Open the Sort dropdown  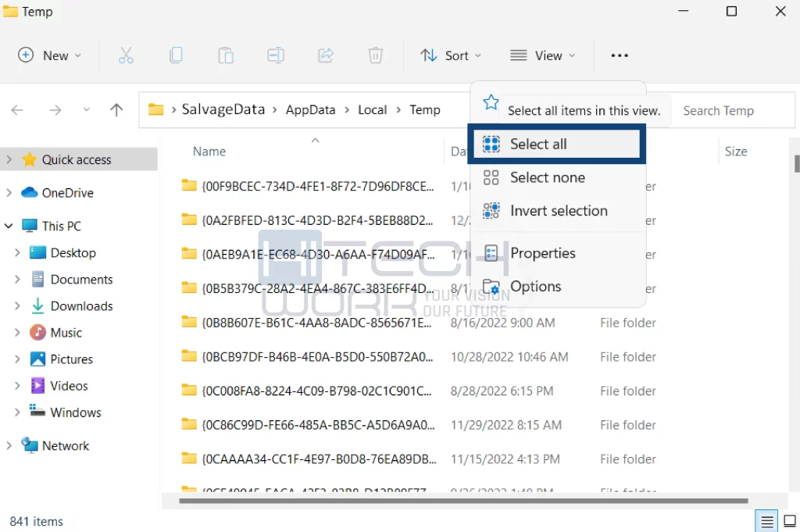(x=451, y=55)
